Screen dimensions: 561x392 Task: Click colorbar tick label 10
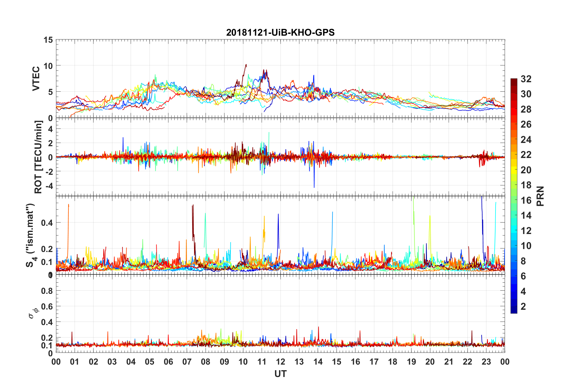coord(526,246)
